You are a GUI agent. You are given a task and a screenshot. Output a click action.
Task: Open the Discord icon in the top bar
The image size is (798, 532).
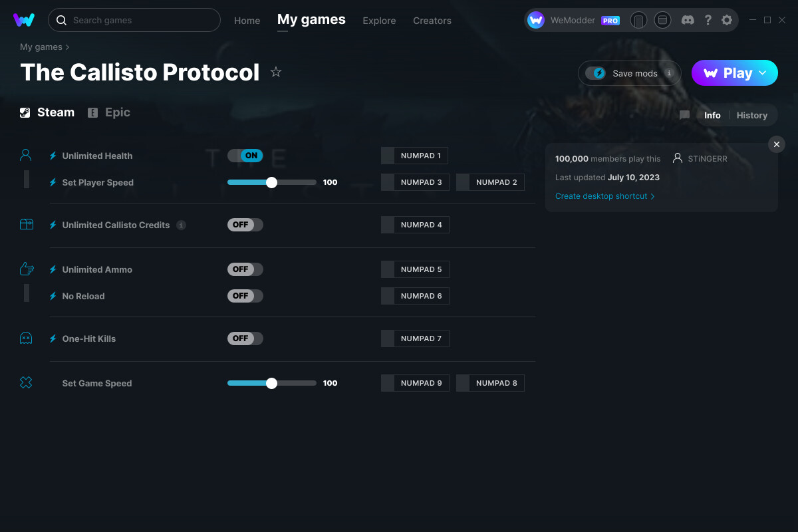coord(688,20)
